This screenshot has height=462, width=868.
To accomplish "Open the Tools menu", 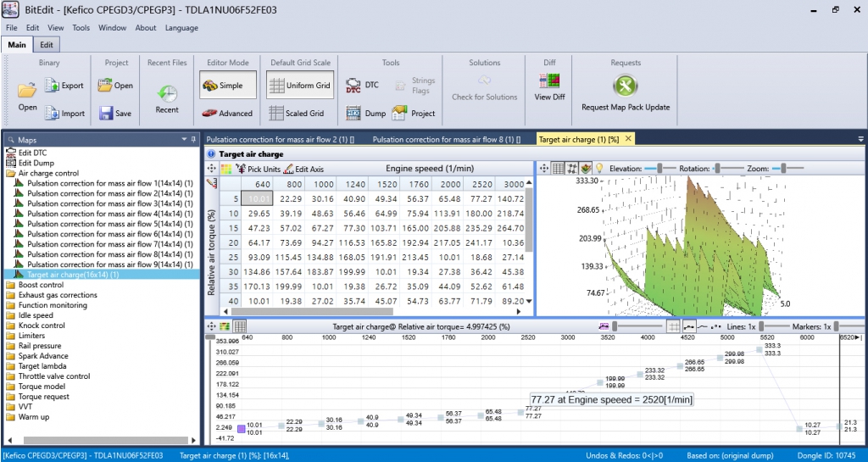I will coord(81,28).
